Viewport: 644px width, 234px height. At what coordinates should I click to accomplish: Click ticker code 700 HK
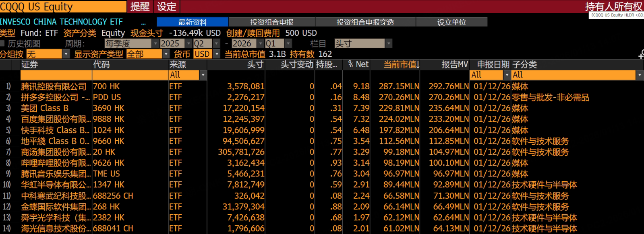(x=106, y=86)
